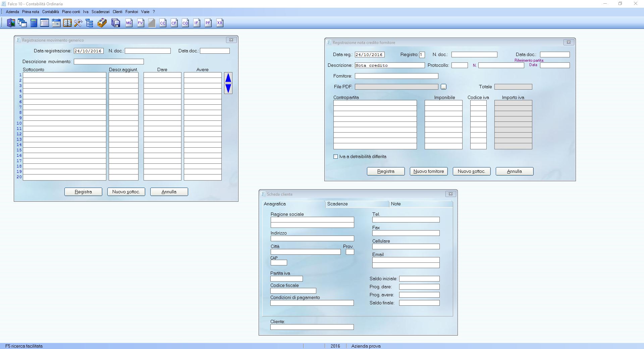Click the tree structure toolbar icon

90,23
